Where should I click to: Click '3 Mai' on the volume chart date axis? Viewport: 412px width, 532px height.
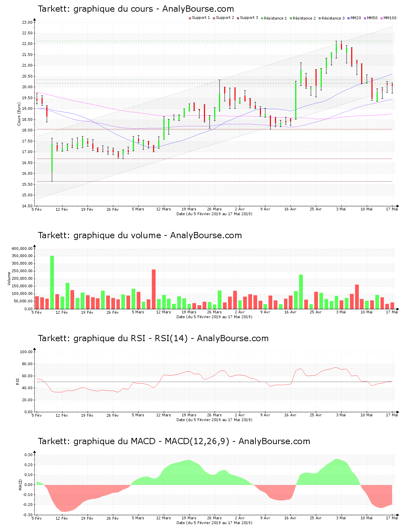click(x=341, y=312)
